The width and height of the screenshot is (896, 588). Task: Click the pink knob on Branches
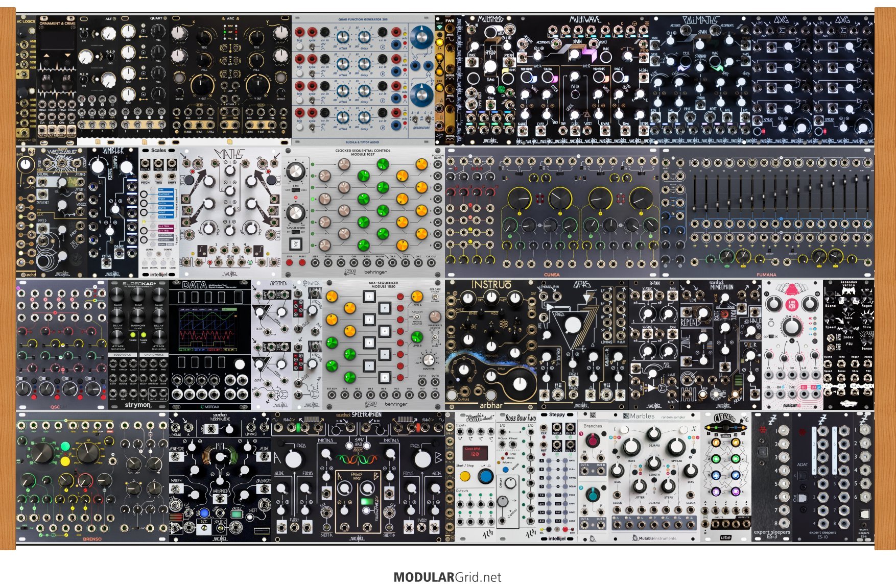click(593, 440)
